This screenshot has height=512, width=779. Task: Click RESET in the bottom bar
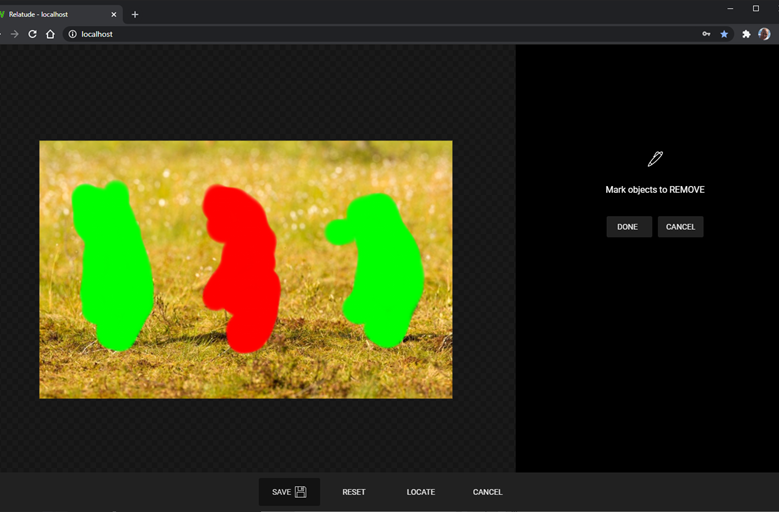(354, 492)
